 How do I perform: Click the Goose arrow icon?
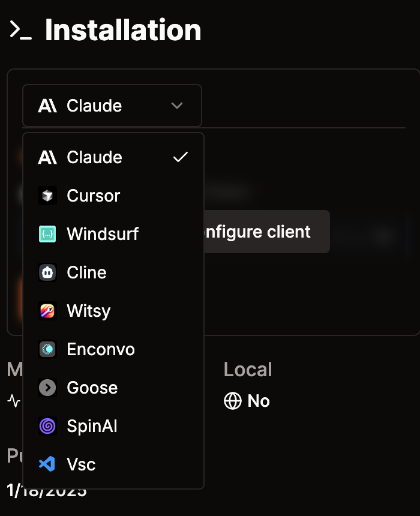tap(47, 388)
